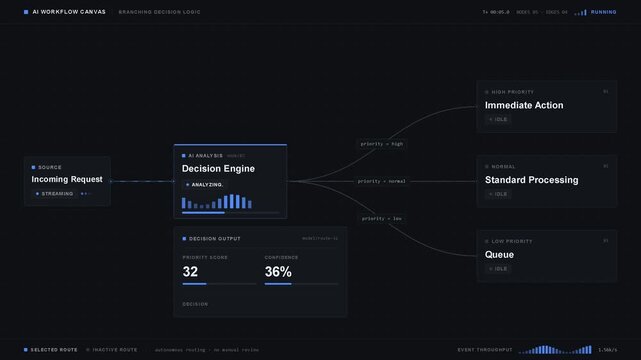Click the IDLE badge on Immediate Action
Screen dimensions: 641x360
pos(498,119)
